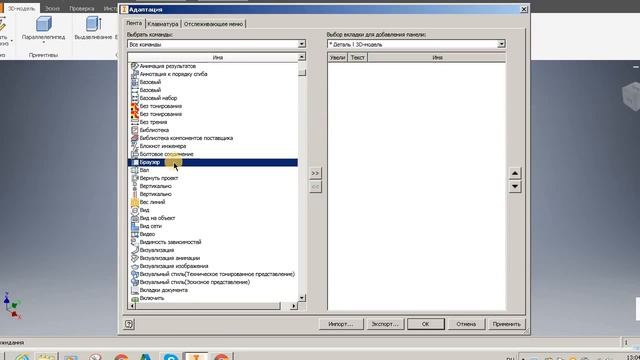Click the Болтовое соединение icon

click(x=135, y=154)
